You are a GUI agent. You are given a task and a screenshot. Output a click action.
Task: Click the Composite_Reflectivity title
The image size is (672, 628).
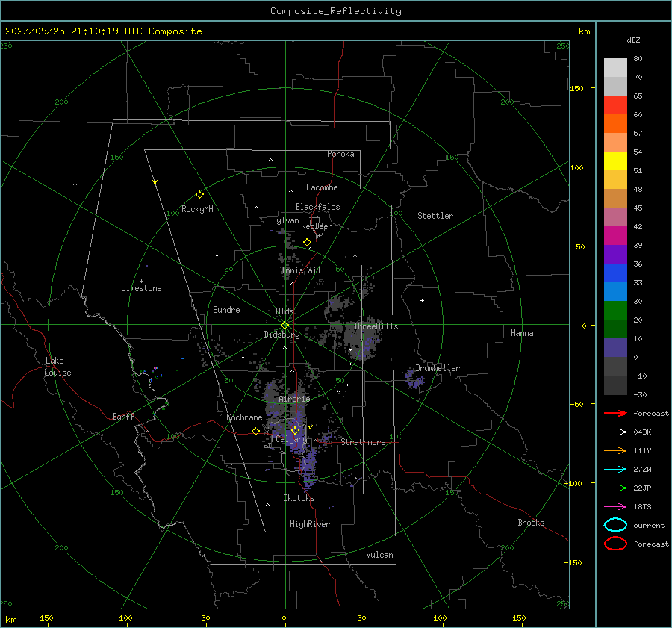(336, 11)
